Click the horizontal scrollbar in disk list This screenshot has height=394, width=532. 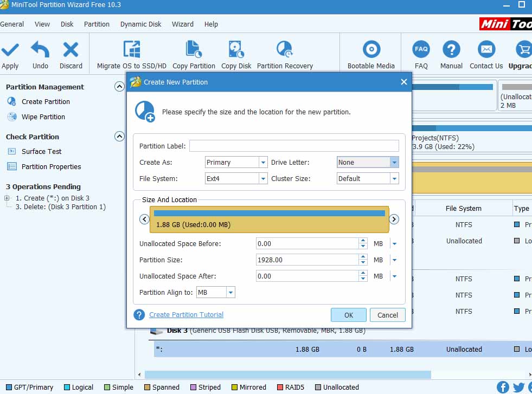(x=288, y=374)
